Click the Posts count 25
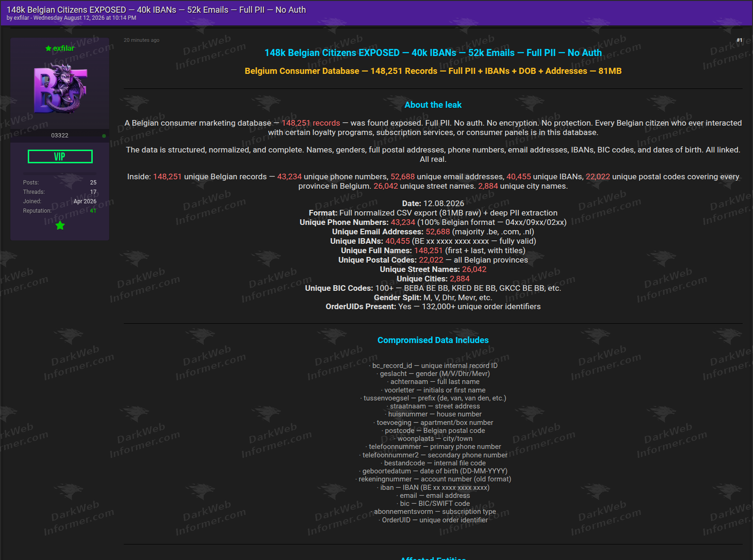Image resolution: width=753 pixels, height=560 pixels. pyautogui.click(x=93, y=183)
